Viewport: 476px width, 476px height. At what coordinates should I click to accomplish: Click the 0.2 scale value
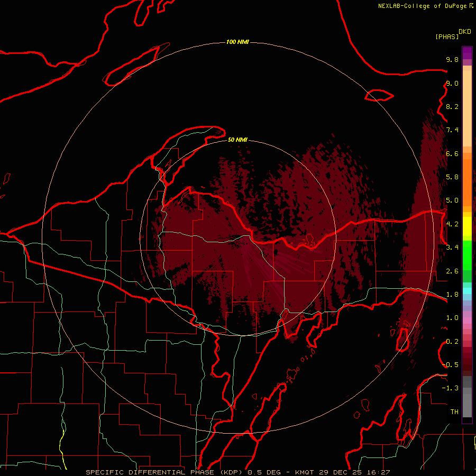(452, 342)
